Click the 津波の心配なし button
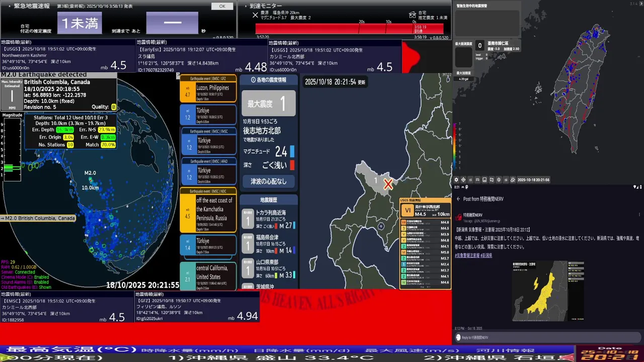644x362 pixels. point(268,182)
